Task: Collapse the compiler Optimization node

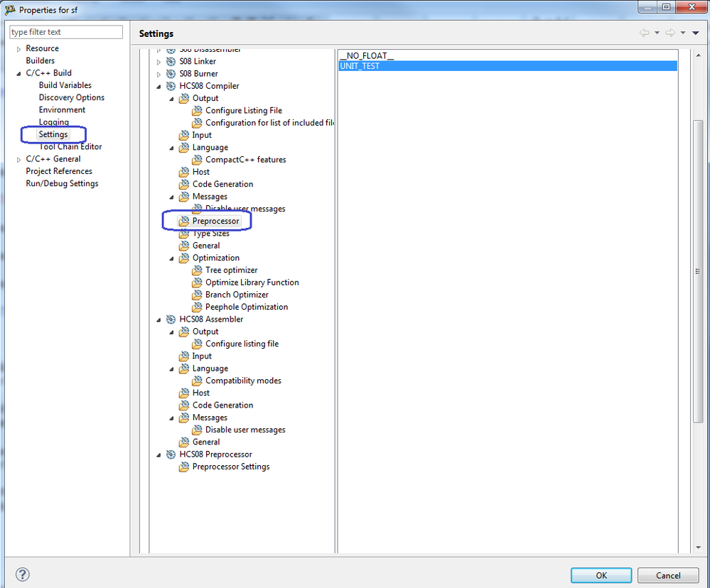Action: [x=171, y=258]
